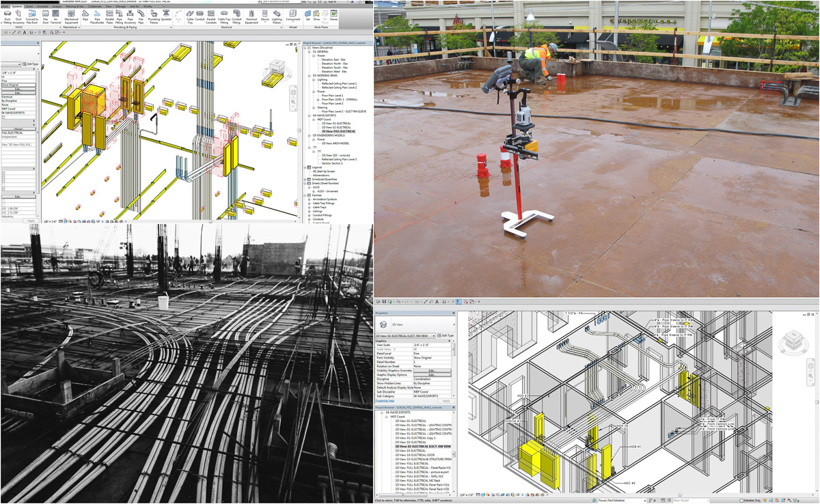This screenshot has width=820, height=504.
Task: Select the Duct Accessory tool
Action: click(18, 16)
